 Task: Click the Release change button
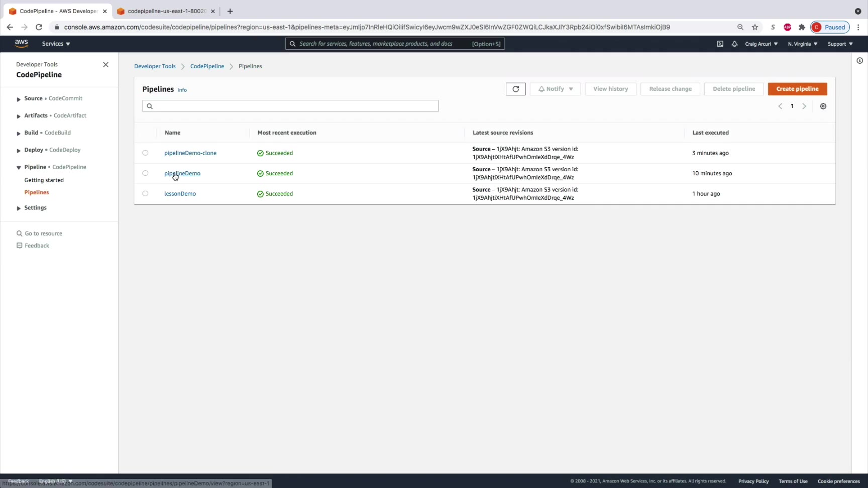point(670,89)
